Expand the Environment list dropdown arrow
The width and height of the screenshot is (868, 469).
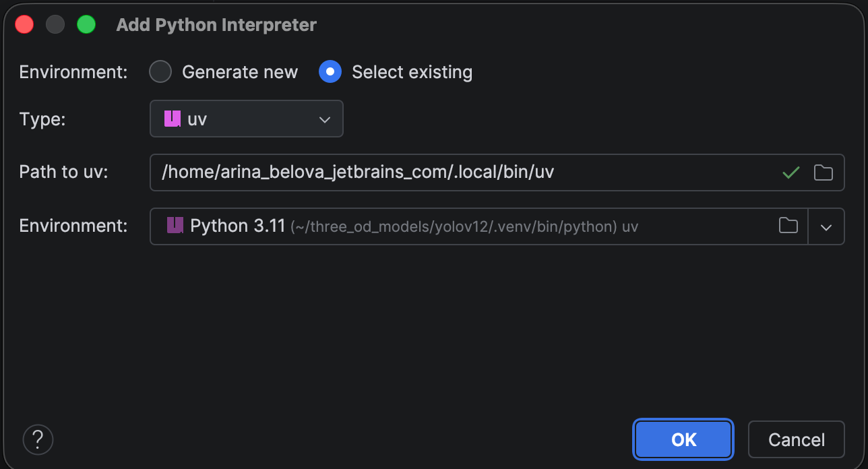[x=826, y=227]
